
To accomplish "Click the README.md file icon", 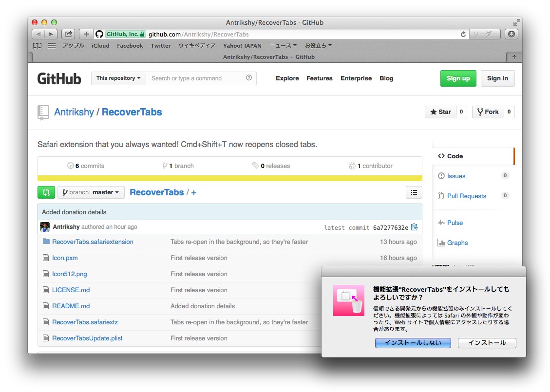I will [46, 306].
